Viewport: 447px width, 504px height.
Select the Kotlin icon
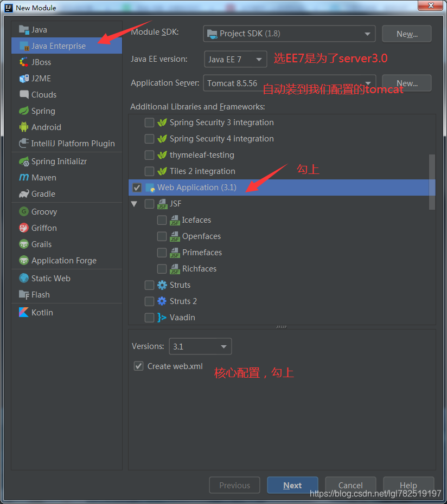coord(24,313)
